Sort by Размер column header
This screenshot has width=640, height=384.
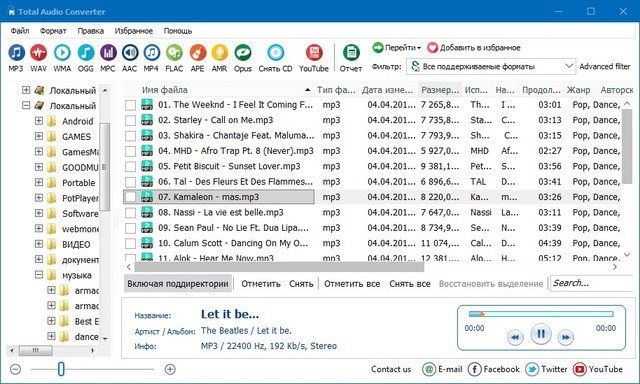coord(440,90)
